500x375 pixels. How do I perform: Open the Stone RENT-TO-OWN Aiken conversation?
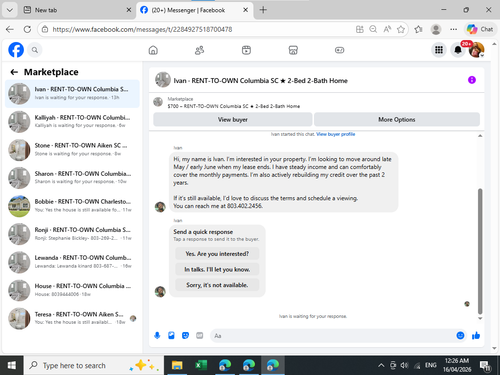tap(72, 150)
